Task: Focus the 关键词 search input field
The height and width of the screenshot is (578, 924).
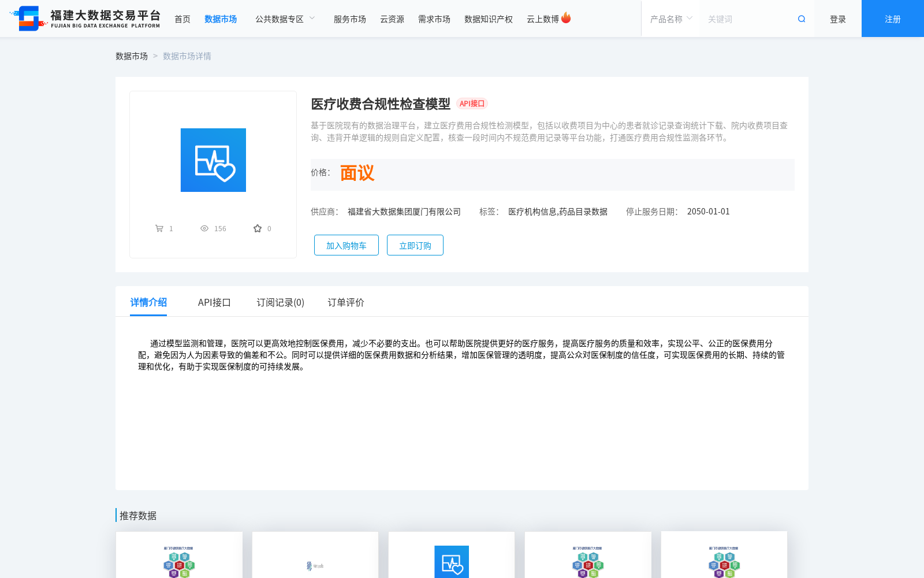Action: coord(748,19)
